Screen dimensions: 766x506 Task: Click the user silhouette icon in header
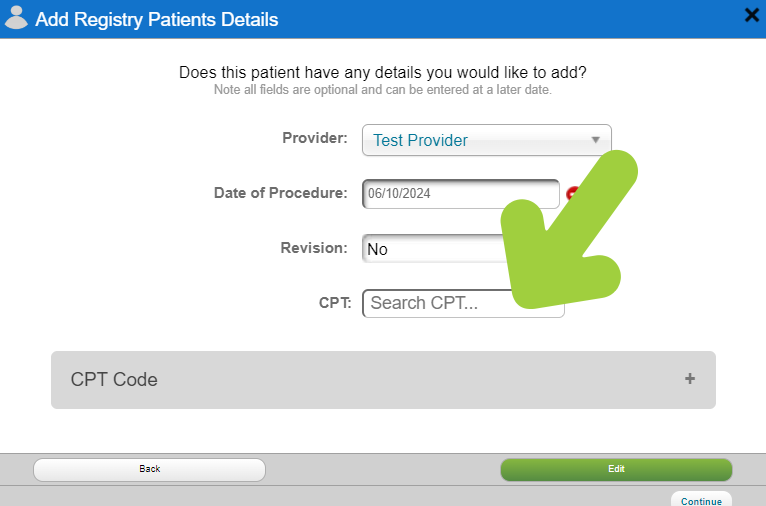[x=16, y=18]
